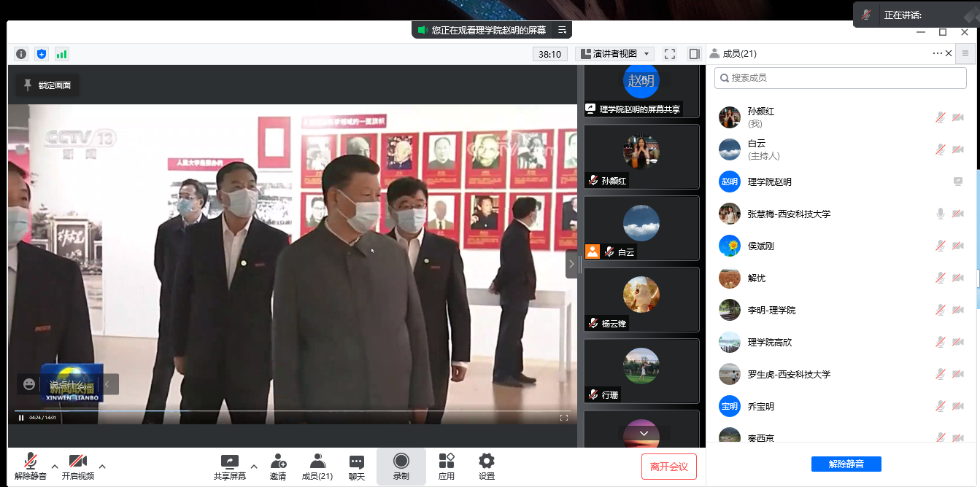Open the 应用 apps menu
The width and height of the screenshot is (980, 487).
(447, 467)
